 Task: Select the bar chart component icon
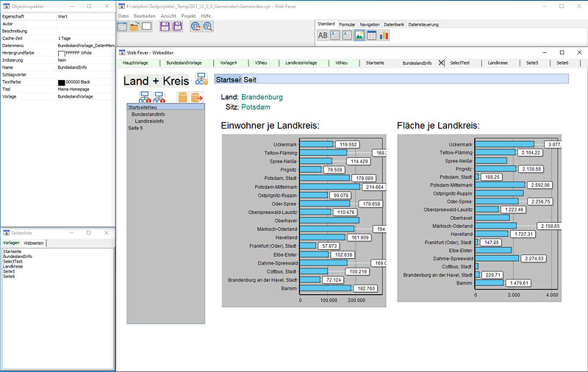pyautogui.click(x=384, y=35)
